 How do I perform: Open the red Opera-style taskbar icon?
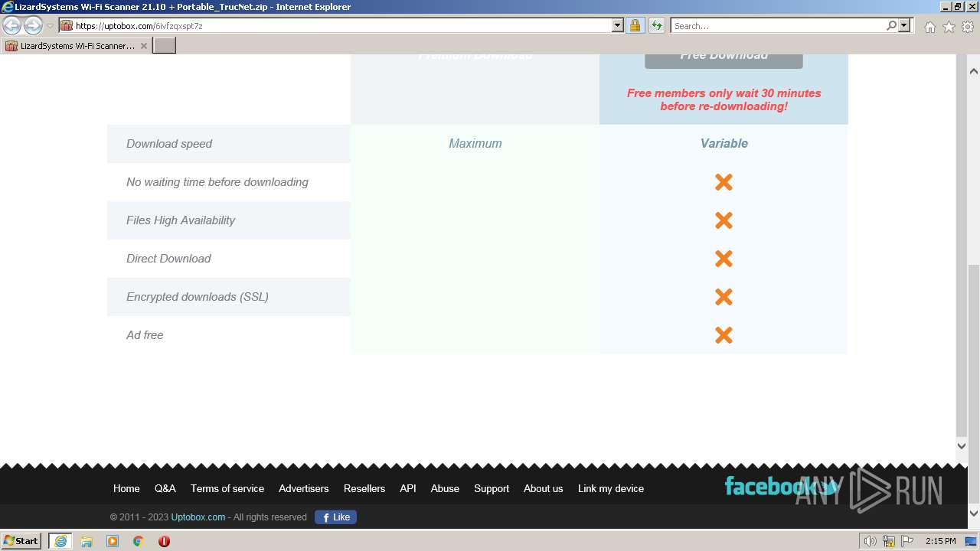pyautogui.click(x=164, y=541)
